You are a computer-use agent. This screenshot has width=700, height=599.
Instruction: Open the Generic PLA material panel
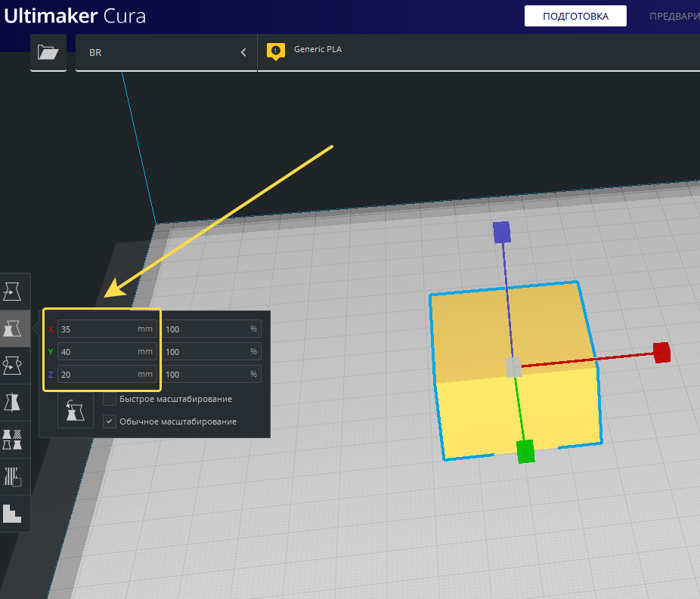click(x=479, y=52)
